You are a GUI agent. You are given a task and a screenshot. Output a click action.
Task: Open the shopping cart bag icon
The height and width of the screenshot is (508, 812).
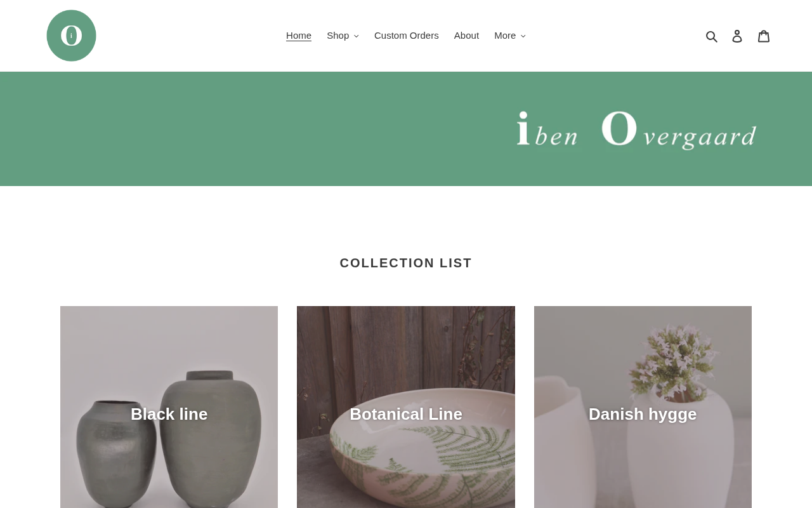764,36
